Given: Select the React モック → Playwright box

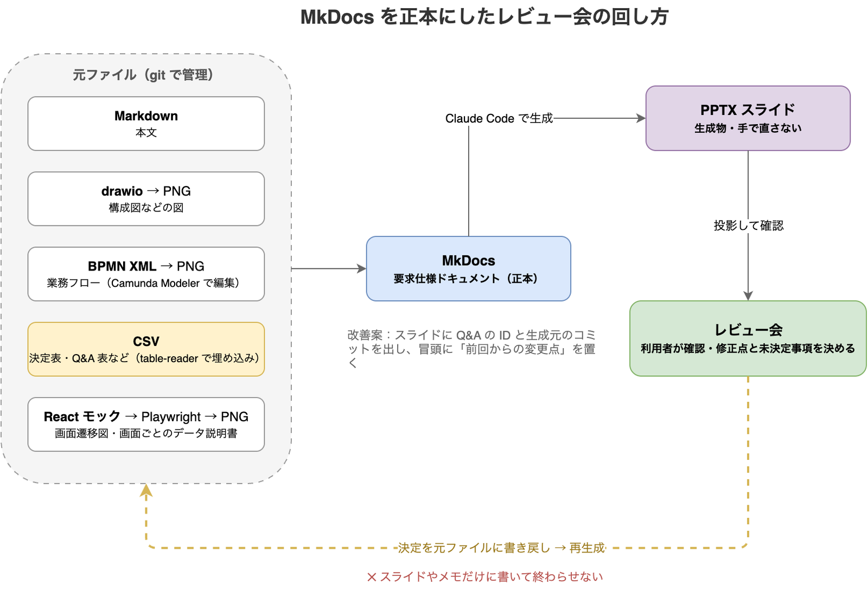Looking at the screenshot, I should 146,425.
